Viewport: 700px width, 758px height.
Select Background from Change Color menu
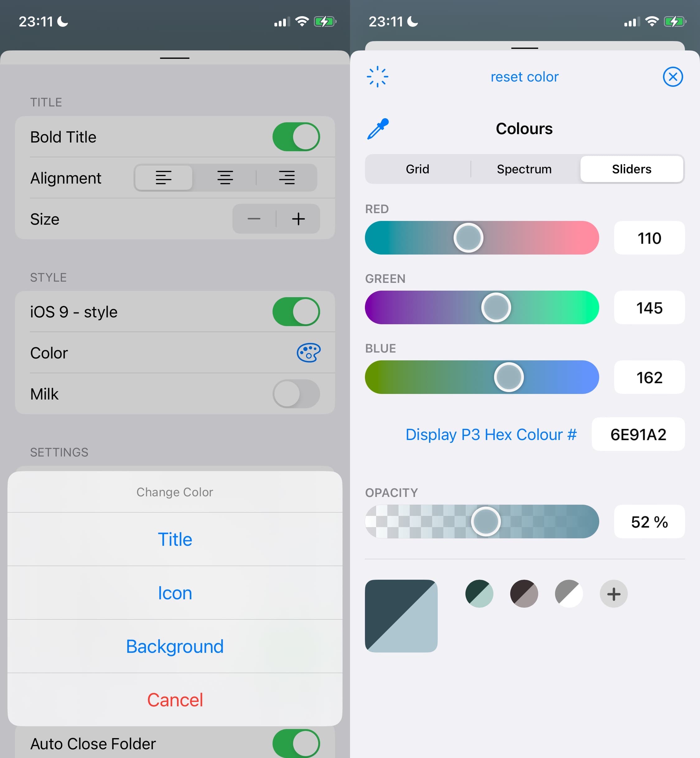click(x=174, y=646)
